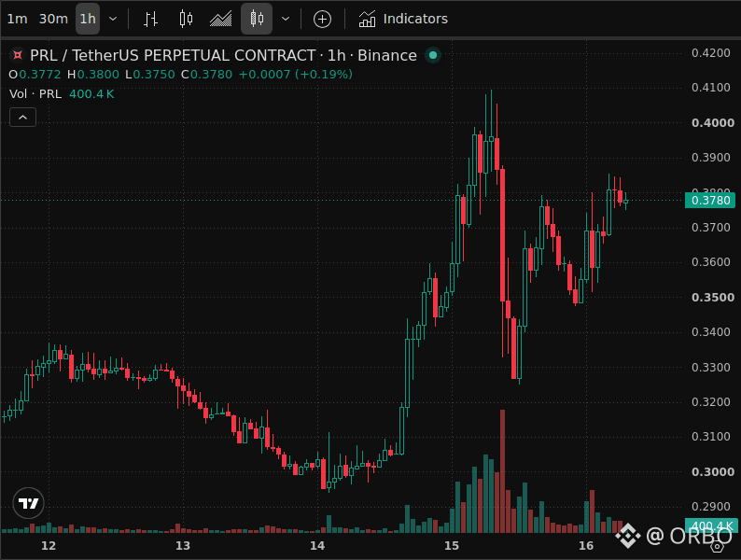741x560 pixels.
Task: Click the +0.0007 (+0.19%) change value
Action: pyautogui.click(x=295, y=75)
